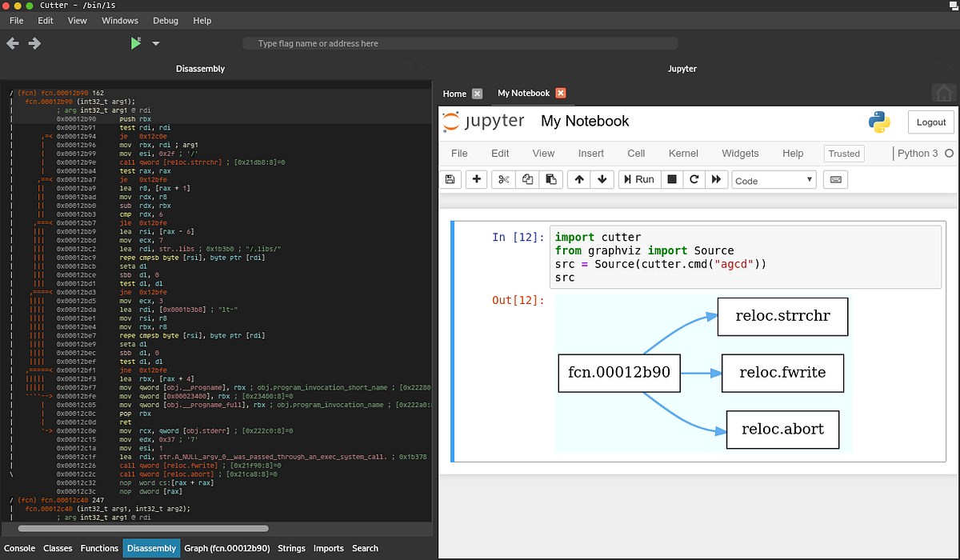The height and width of the screenshot is (560, 960).
Task: Interrupt the kernel with the stop icon
Action: [672, 179]
